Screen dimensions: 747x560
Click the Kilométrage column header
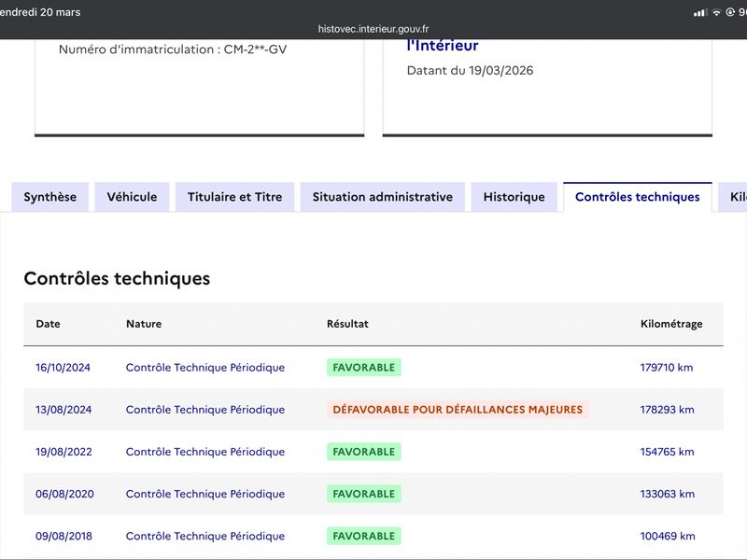(x=671, y=324)
